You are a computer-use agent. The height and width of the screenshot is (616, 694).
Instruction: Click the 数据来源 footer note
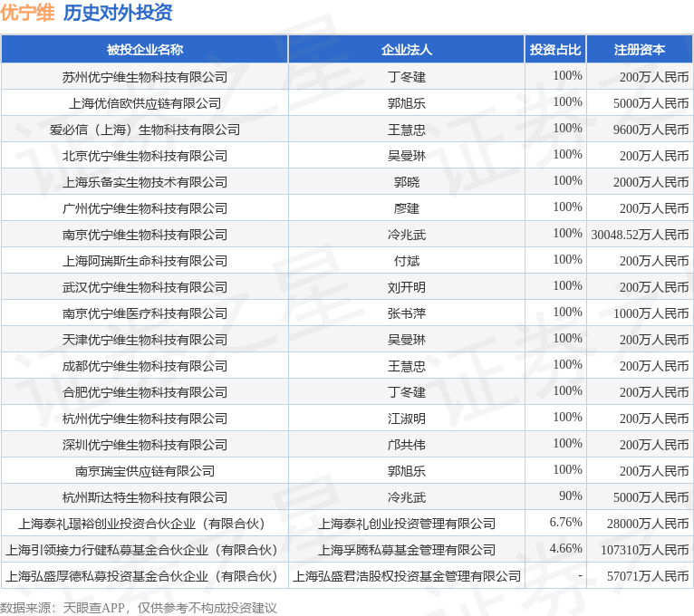(138, 608)
